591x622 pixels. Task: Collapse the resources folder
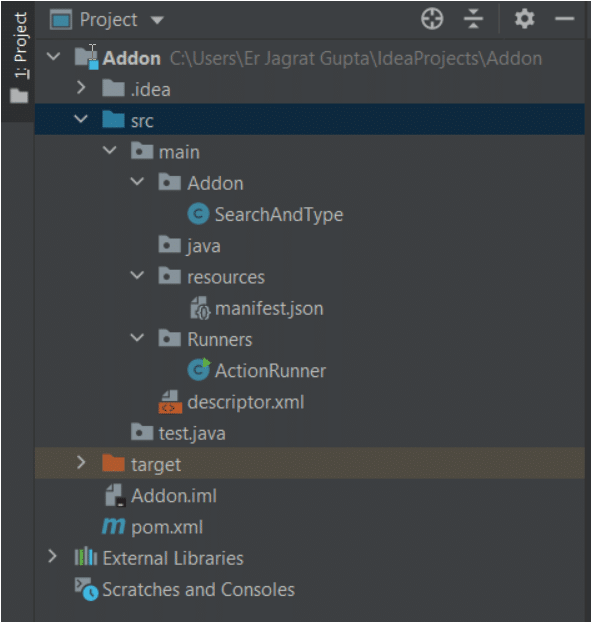coord(137,275)
